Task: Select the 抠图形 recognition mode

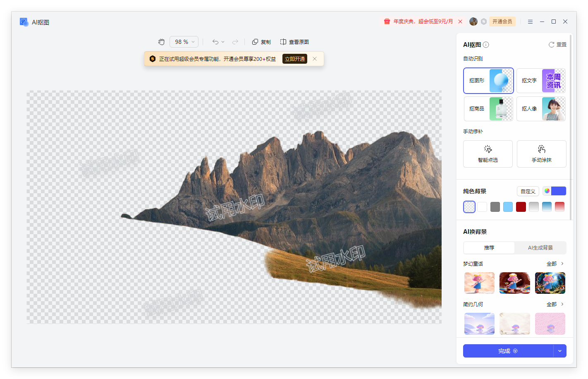Action: (488, 81)
